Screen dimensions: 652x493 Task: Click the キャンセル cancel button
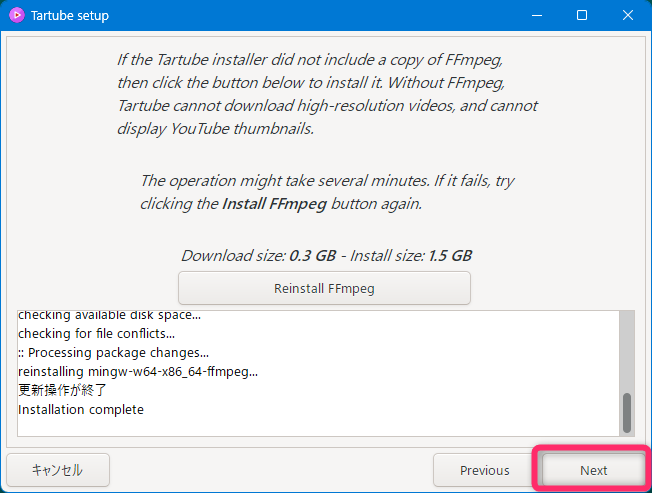(57, 469)
